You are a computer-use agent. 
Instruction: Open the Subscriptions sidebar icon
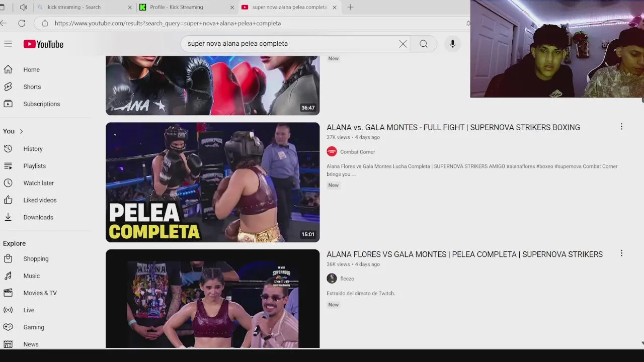[x=8, y=104]
